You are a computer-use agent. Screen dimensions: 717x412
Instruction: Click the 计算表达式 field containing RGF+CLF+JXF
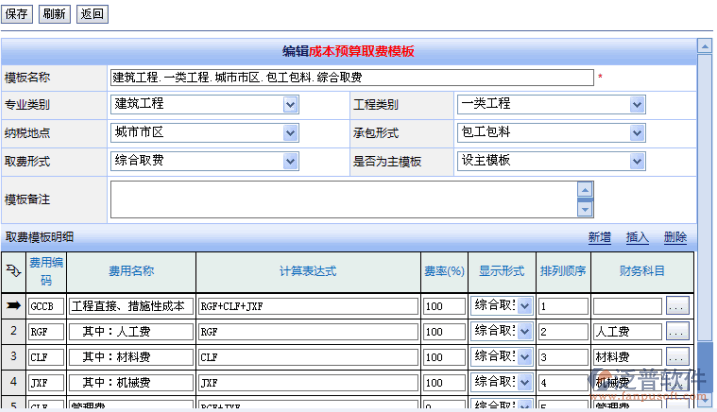point(307,306)
